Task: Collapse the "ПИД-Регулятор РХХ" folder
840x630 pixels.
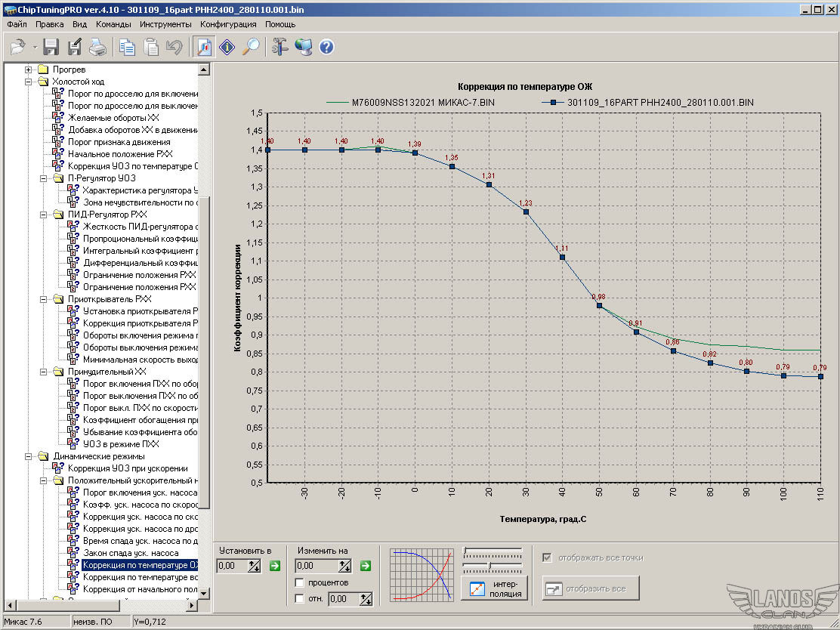Action: [x=45, y=215]
